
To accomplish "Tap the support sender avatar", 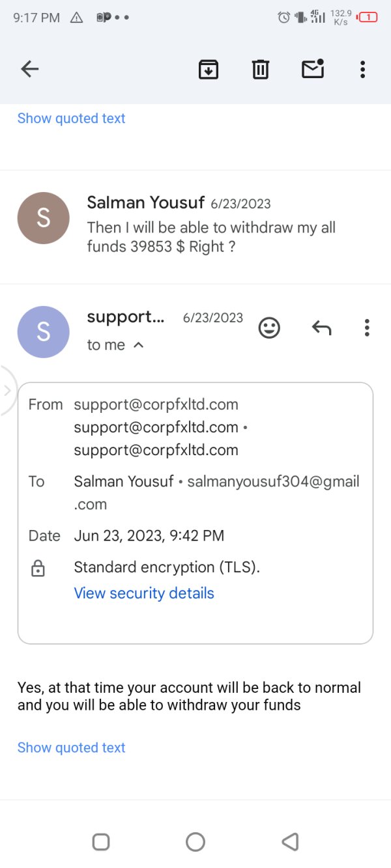I will [x=43, y=332].
